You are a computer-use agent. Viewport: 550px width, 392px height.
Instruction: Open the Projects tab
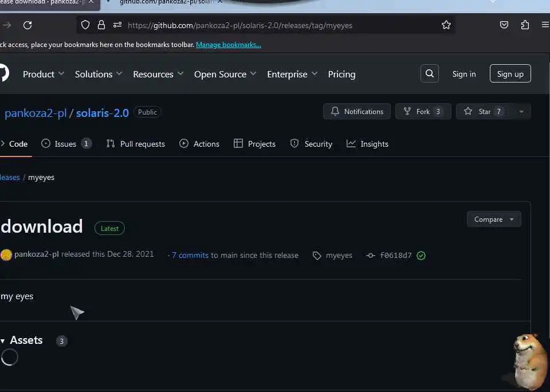(254, 144)
